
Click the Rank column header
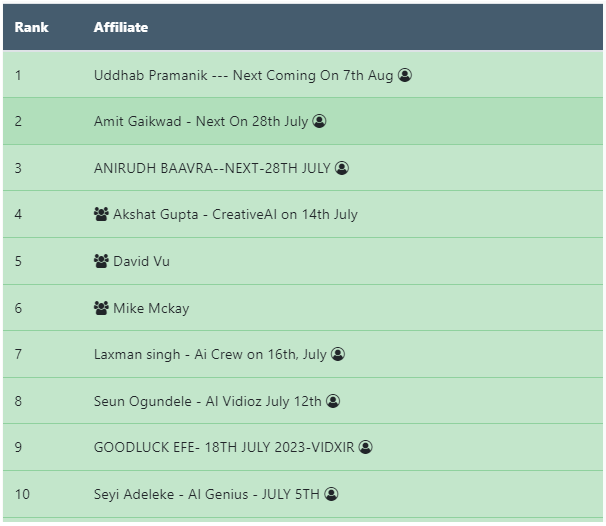[x=31, y=27]
